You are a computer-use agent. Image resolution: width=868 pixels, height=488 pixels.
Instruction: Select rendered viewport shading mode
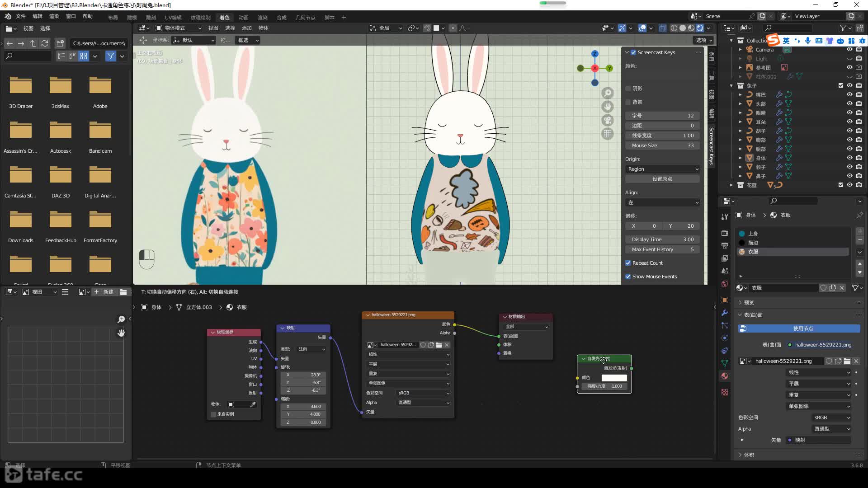(700, 28)
